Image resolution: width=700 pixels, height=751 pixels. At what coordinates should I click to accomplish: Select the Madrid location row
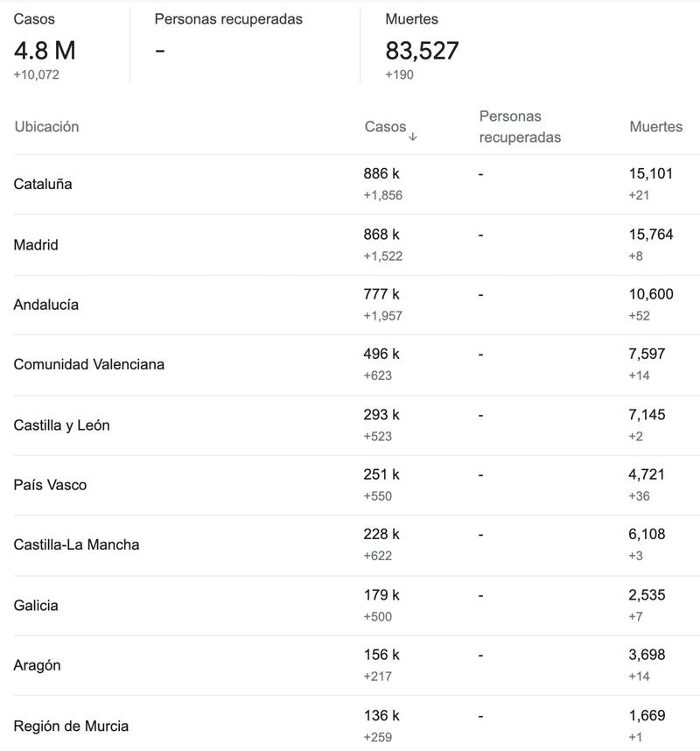[36, 245]
